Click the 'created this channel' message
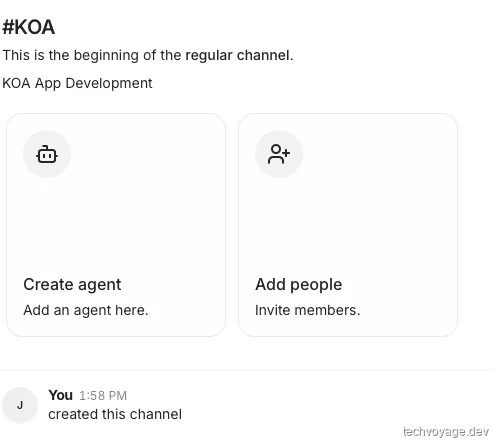493x441 pixels. [115, 414]
